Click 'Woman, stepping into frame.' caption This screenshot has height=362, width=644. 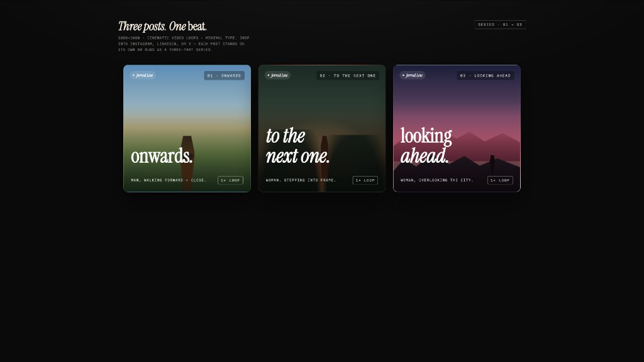click(301, 180)
